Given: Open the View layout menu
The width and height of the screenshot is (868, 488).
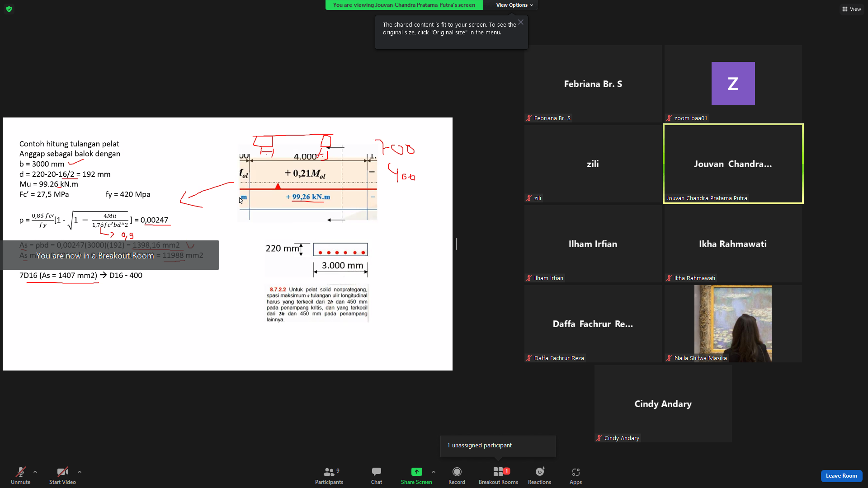Looking at the screenshot, I should point(852,9).
